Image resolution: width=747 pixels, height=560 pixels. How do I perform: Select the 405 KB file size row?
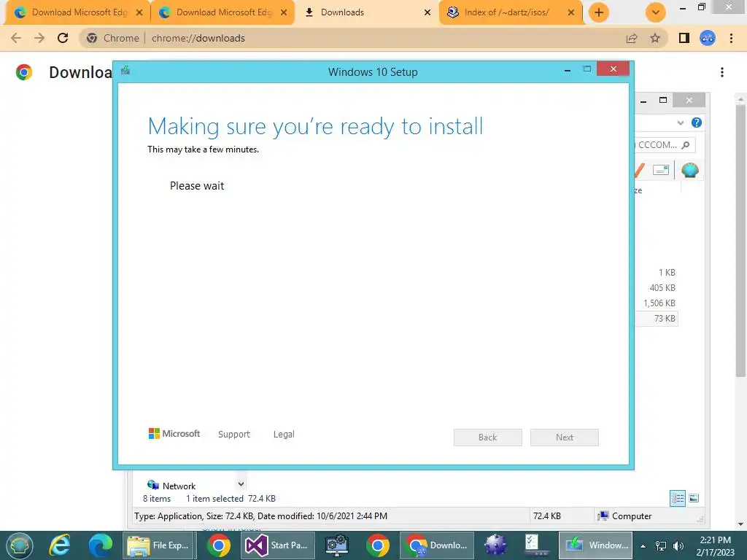(x=662, y=288)
